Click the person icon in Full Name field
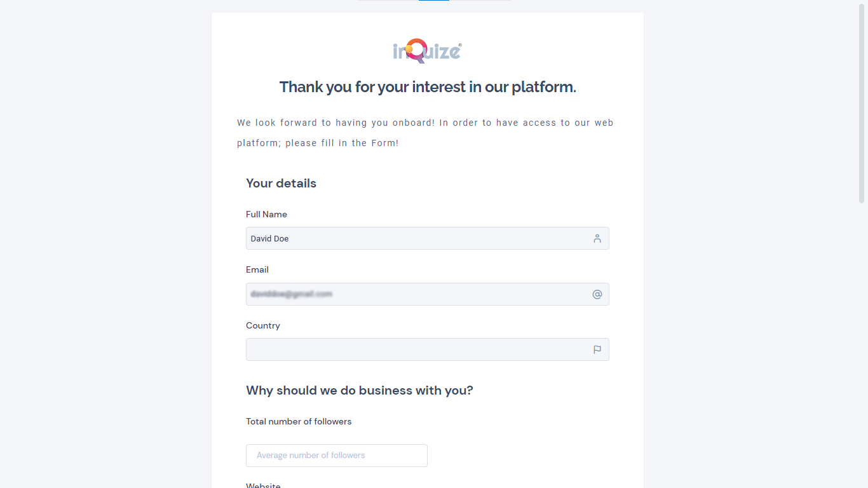This screenshot has height=488, width=868. click(597, 239)
